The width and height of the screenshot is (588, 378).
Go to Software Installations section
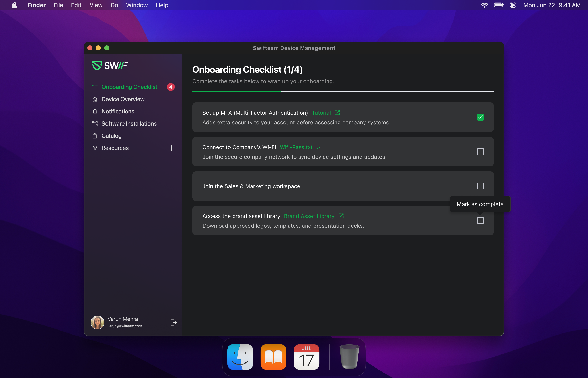pos(129,124)
